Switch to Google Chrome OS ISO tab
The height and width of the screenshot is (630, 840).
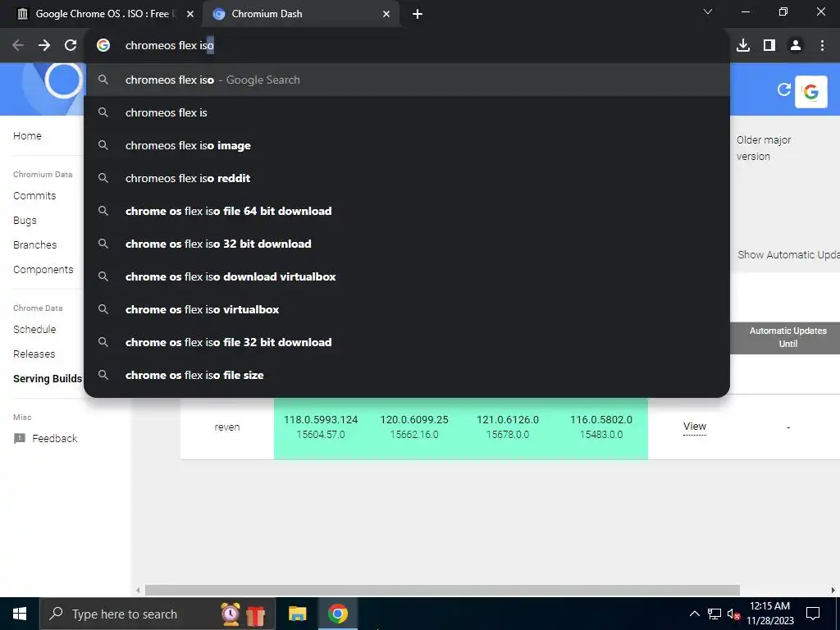tap(101, 14)
